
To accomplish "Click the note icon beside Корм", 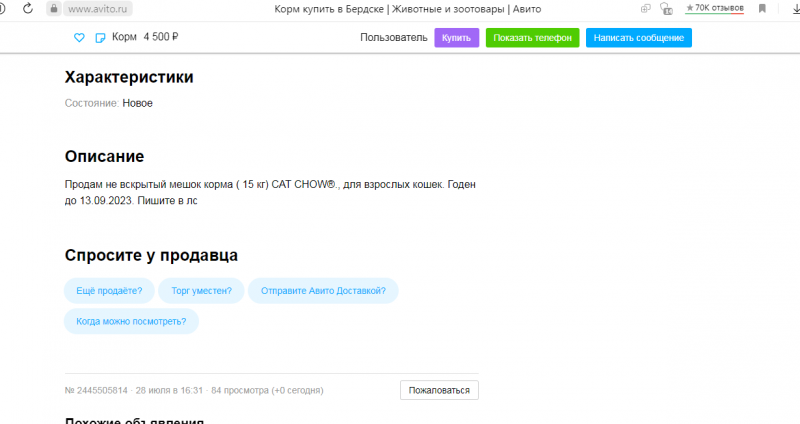I will 99,38.
